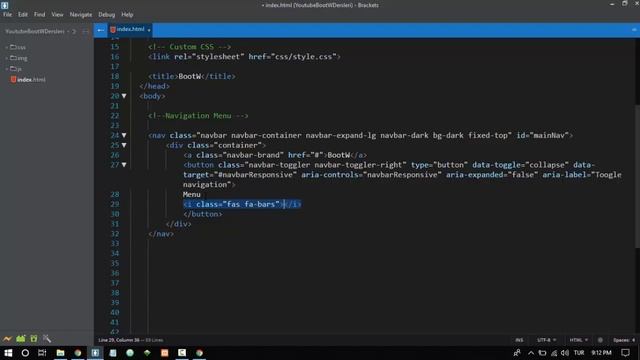The height and width of the screenshot is (360, 640).
Task: Open the notepad-like taskbar icon
Action: [x=113, y=353]
